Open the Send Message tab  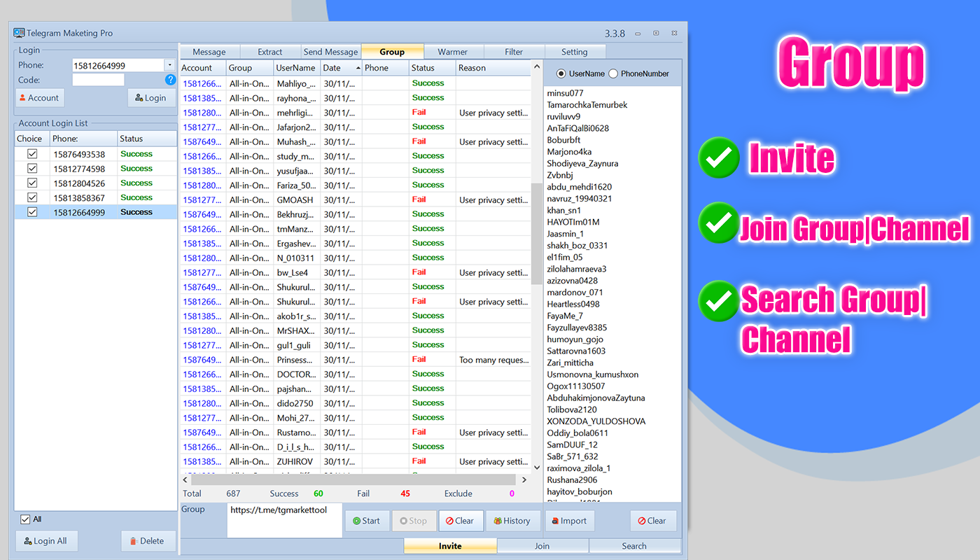coord(331,52)
